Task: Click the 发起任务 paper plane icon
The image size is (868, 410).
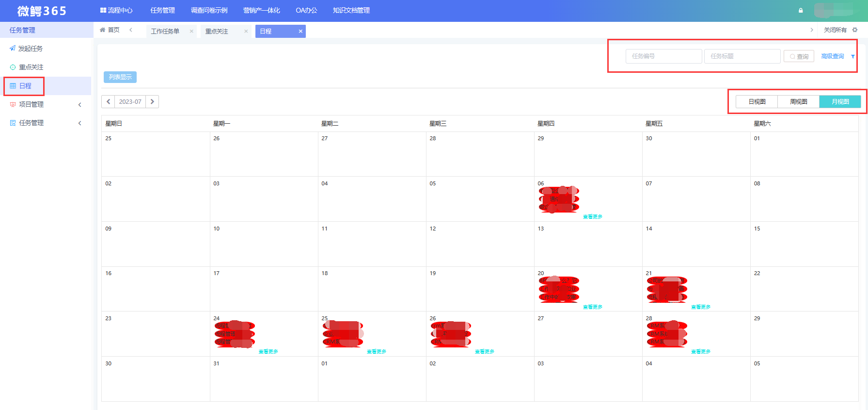Action: coord(13,49)
